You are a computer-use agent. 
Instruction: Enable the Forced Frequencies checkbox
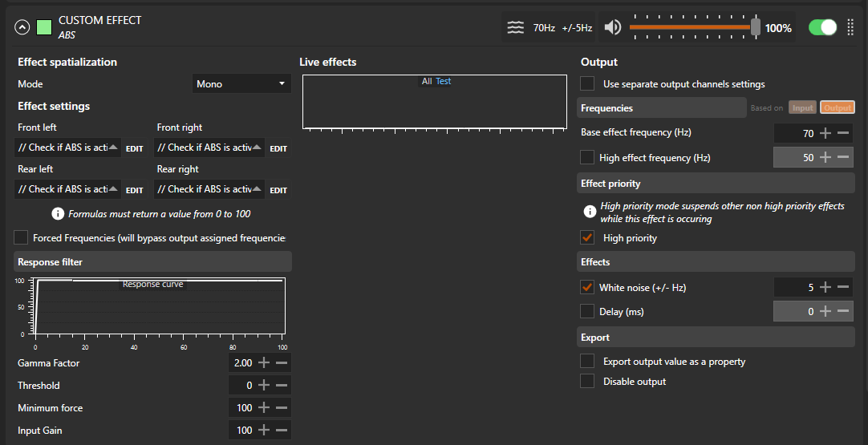tap(21, 237)
